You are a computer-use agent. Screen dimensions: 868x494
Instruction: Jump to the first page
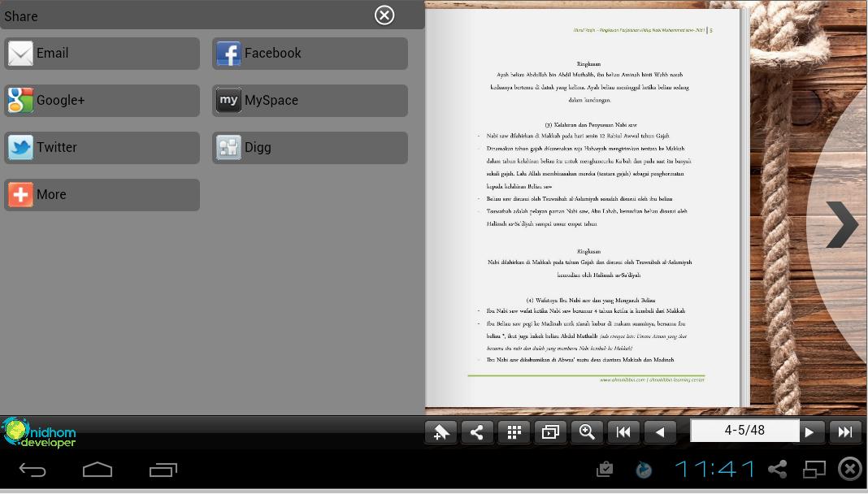click(x=623, y=432)
